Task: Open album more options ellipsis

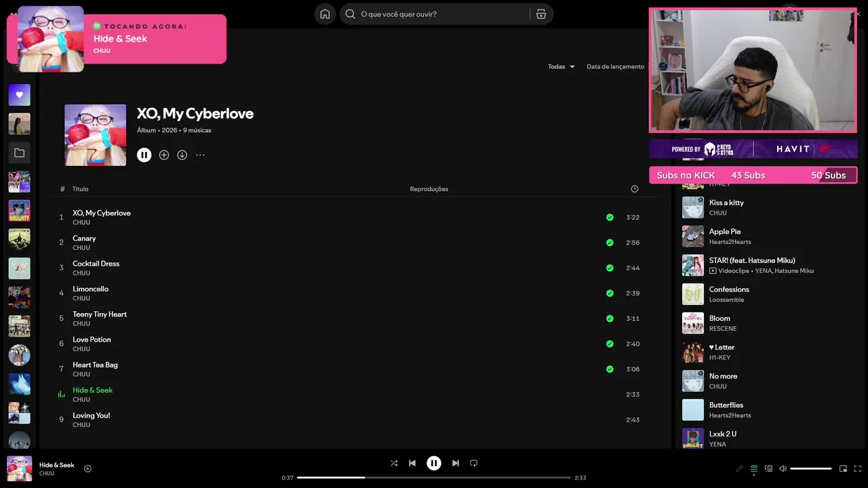Action: click(x=200, y=155)
